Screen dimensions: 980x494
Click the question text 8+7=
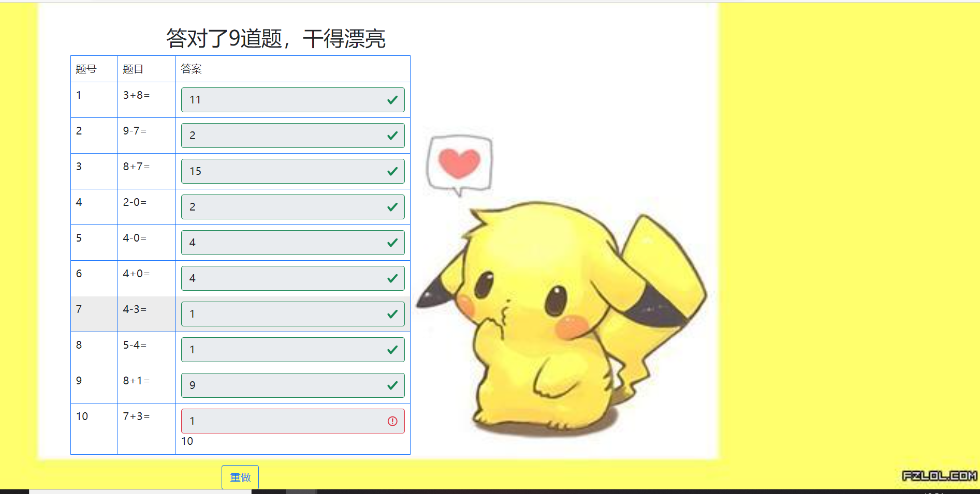tap(136, 167)
